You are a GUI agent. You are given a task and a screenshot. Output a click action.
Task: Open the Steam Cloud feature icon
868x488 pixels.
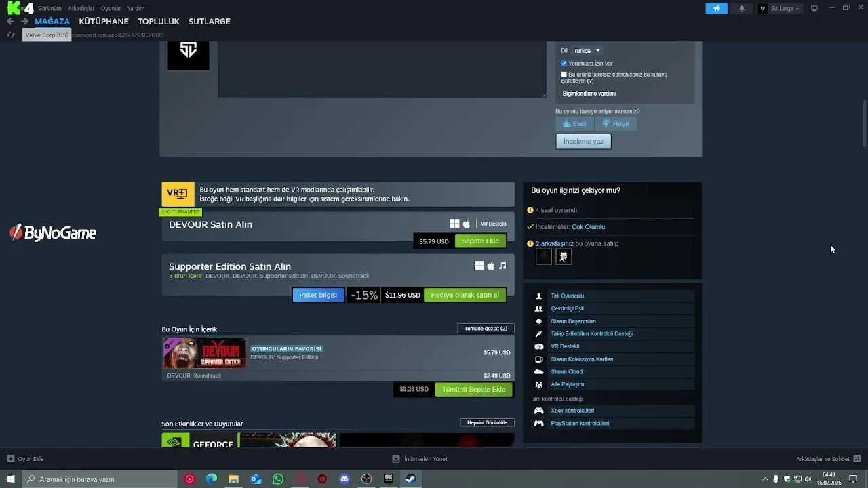tap(539, 372)
